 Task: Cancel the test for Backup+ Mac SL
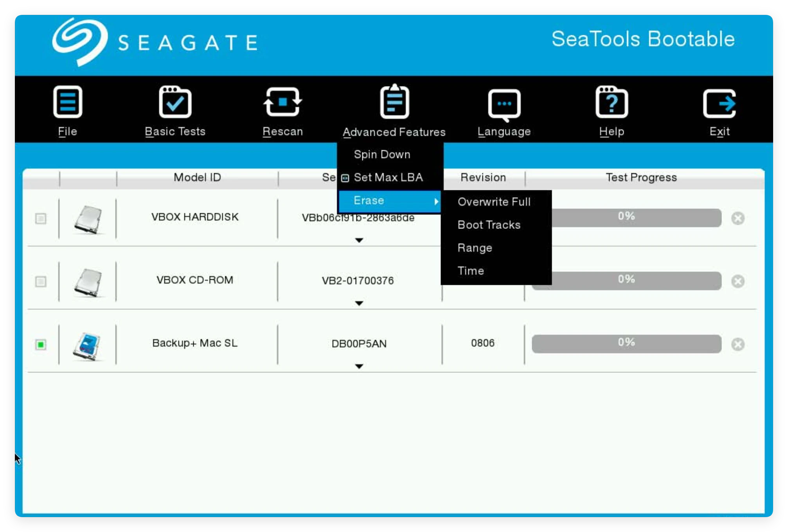click(x=738, y=344)
